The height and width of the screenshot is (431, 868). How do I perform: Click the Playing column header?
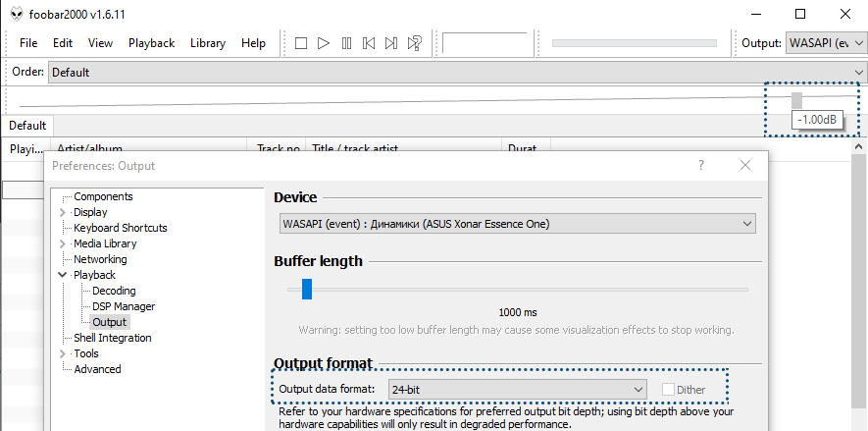pos(26,148)
